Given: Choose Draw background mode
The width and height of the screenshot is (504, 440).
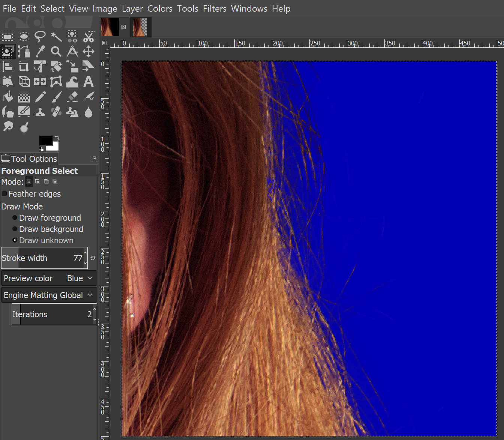Looking at the screenshot, I should (x=14, y=229).
